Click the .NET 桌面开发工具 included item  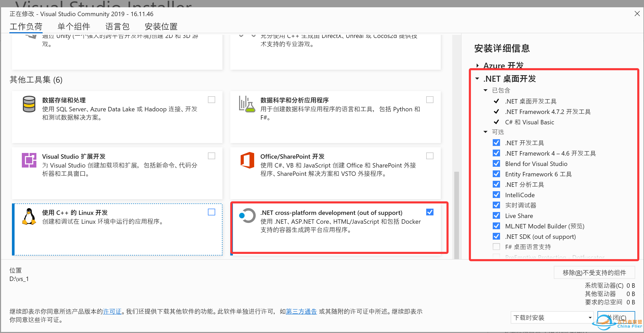click(x=531, y=101)
